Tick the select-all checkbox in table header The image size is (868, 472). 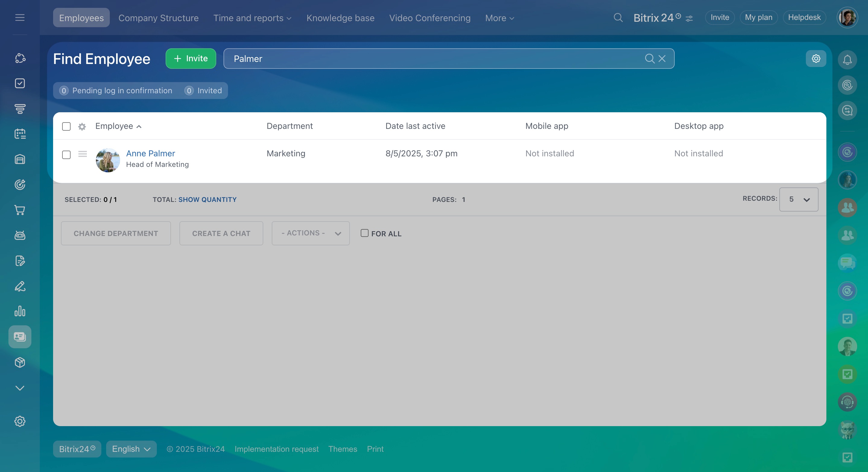click(x=66, y=126)
